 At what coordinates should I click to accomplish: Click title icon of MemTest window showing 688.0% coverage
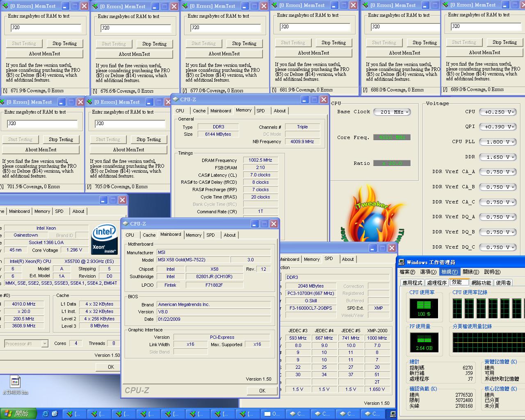click(365, 5)
